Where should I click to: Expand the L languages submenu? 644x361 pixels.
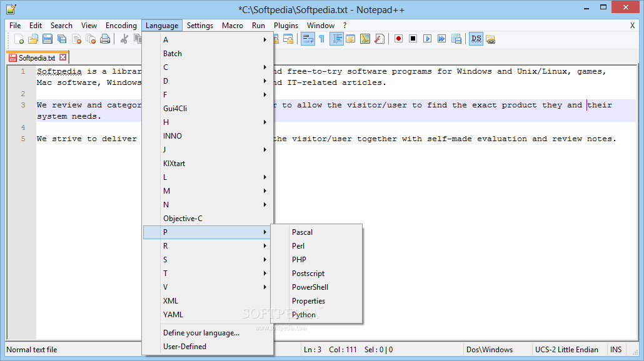[208, 177]
